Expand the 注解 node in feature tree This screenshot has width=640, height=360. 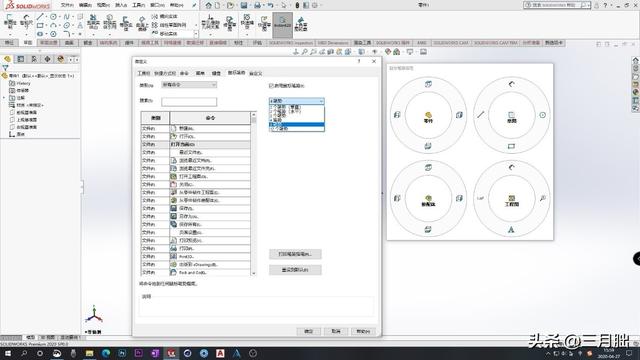point(4,98)
